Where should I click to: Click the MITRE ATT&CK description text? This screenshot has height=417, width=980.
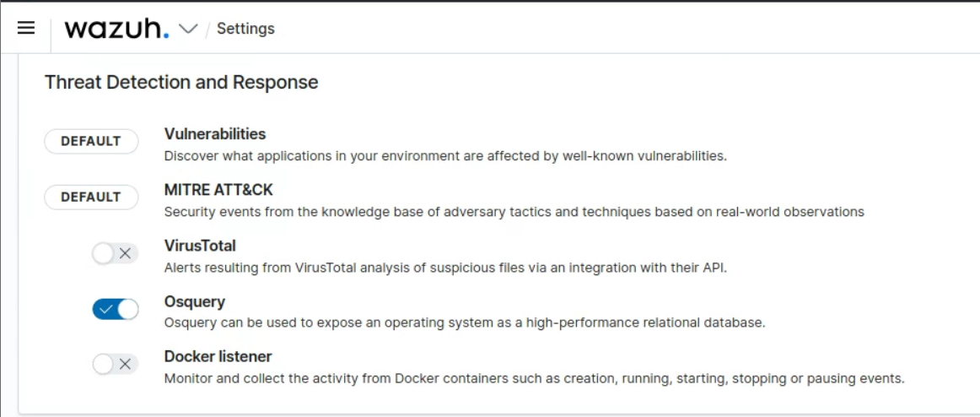(x=513, y=212)
